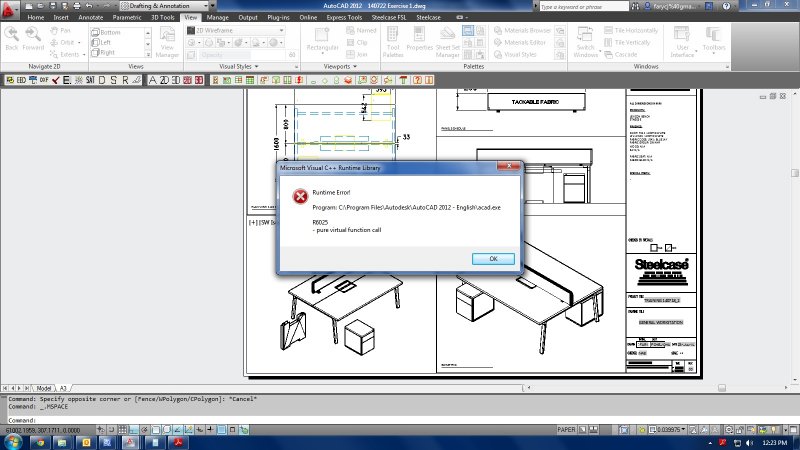The height and width of the screenshot is (450, 800).
Task: Select the Right view in Views list
Action: [x=104, y=52]
